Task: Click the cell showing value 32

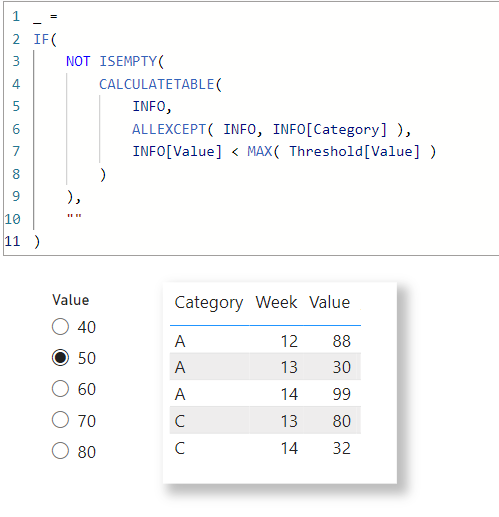Action: [341, 448]
